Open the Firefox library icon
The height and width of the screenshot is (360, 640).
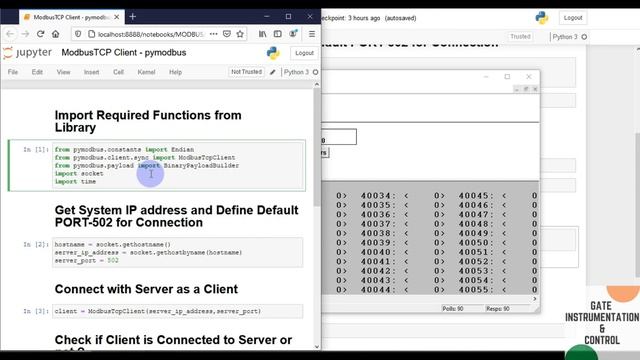(x=262, y=34)
